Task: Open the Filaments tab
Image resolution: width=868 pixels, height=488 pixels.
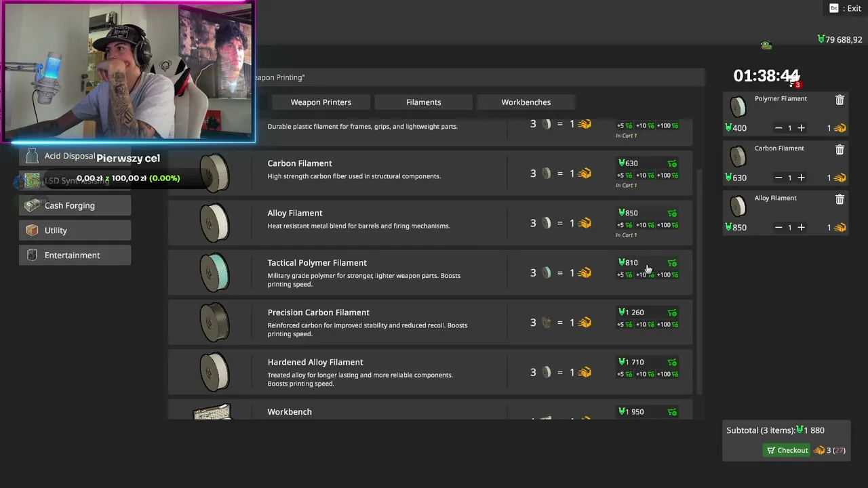Action: [423, 102]
